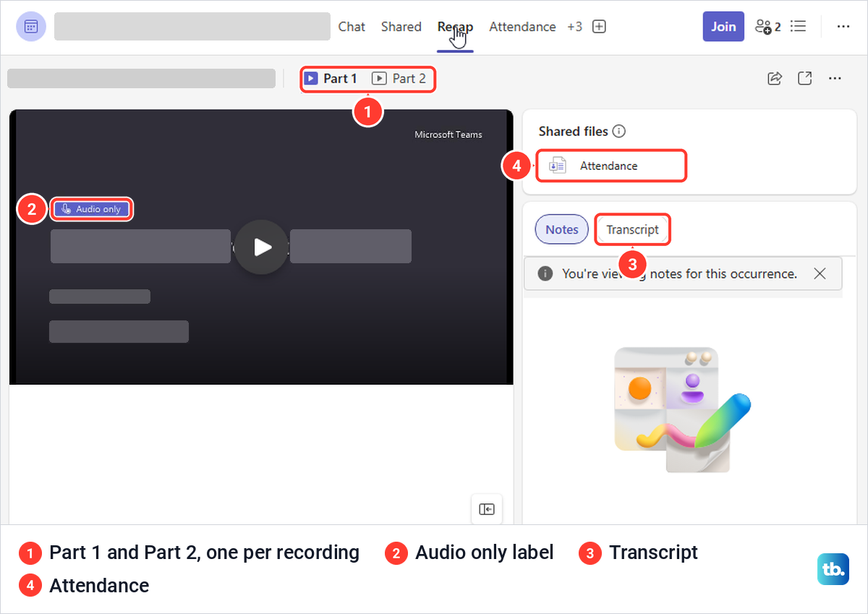Viewport: 868px width, 614px height.
Task: Open the Attendance shared file
Action: point(611,166)
